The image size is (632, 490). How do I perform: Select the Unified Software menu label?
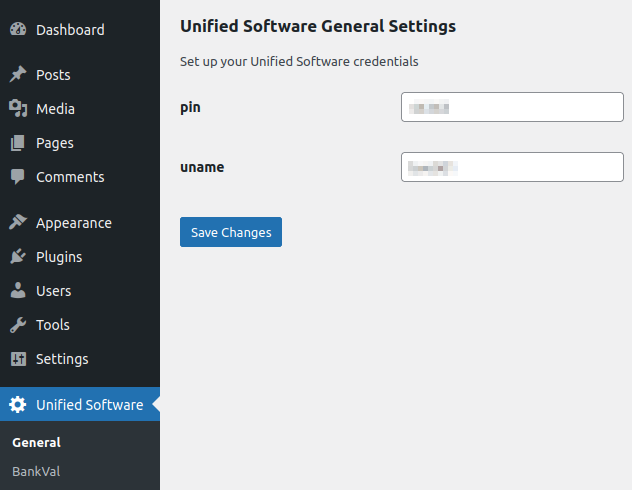point(90,405)
